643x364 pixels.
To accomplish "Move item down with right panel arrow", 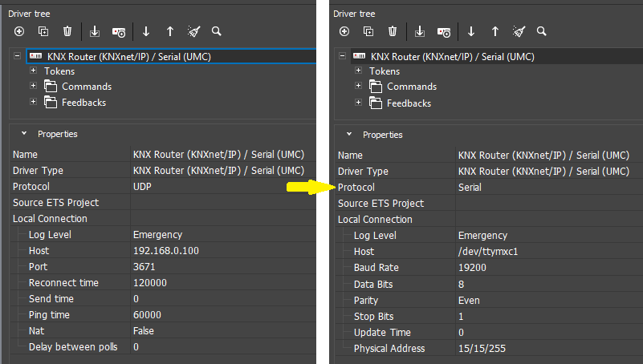I will (471, 31).
